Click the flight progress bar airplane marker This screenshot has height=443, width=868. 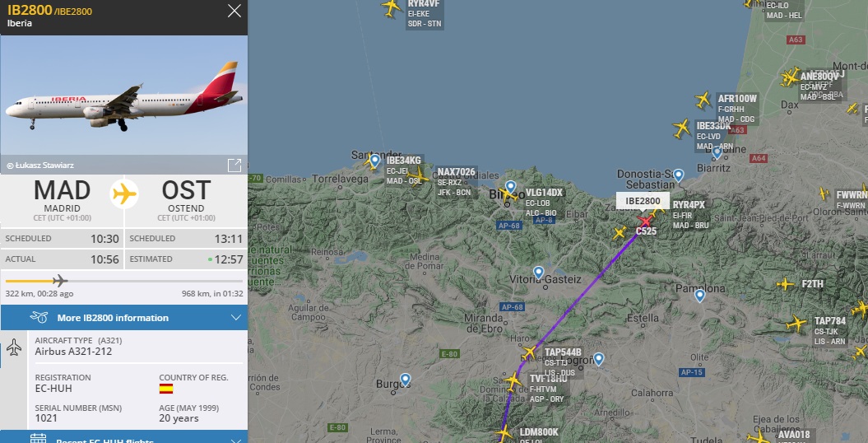60,281
